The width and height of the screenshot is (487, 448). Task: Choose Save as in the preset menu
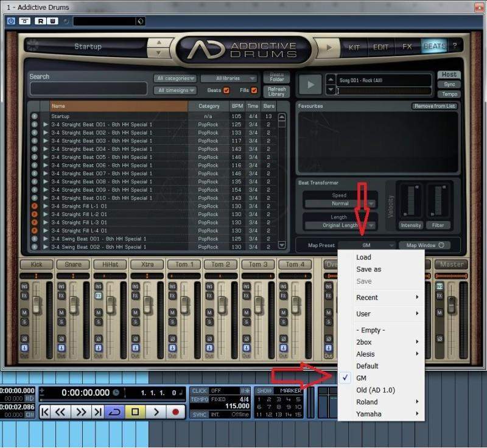pos(369,269)
